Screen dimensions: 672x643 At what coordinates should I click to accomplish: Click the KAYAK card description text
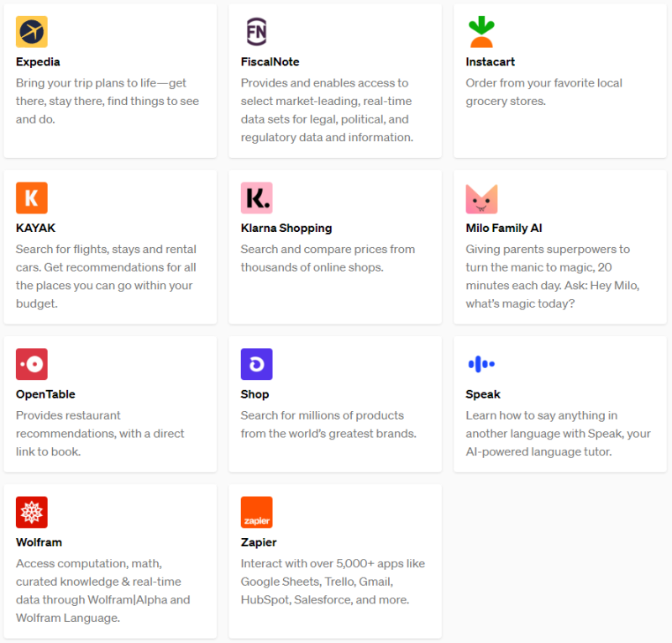(107, 277)
